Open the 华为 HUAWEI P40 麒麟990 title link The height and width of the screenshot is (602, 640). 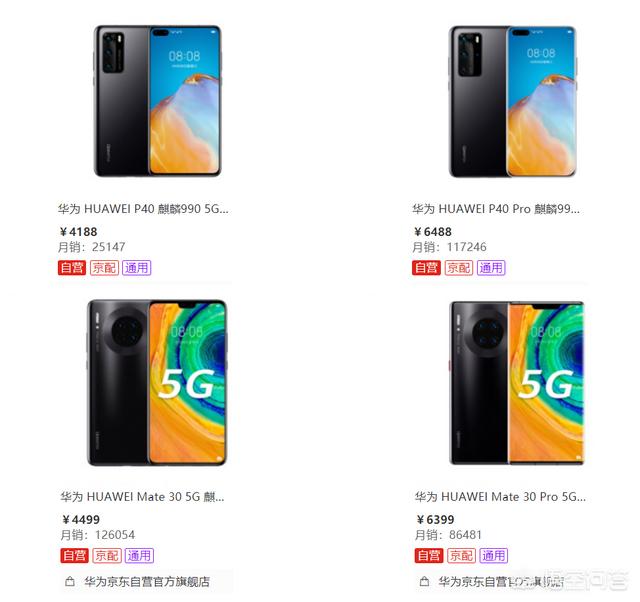coord(143,209)
